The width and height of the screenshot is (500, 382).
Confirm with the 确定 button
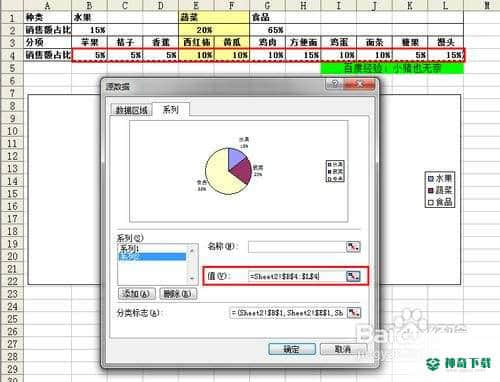coord(292,349)
